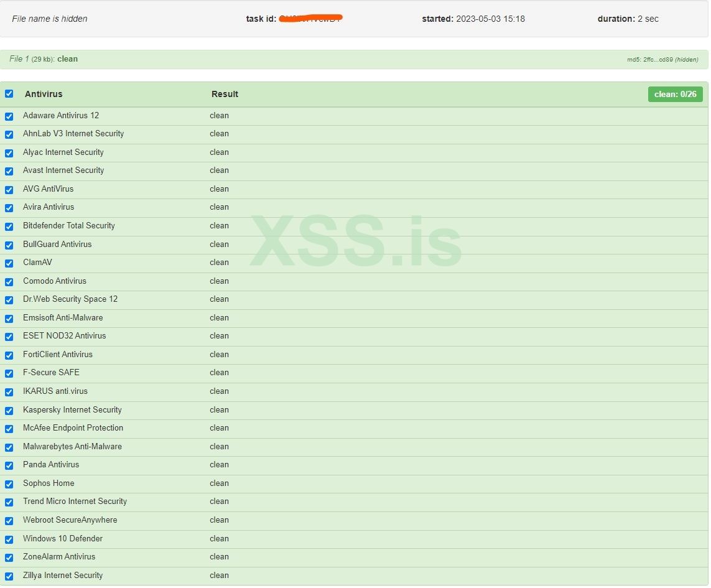Uncheck ZoneAlarm Antivirus checkbox
Image resolution: width=711 pixels, height=588 pixels.
[9, 558]
